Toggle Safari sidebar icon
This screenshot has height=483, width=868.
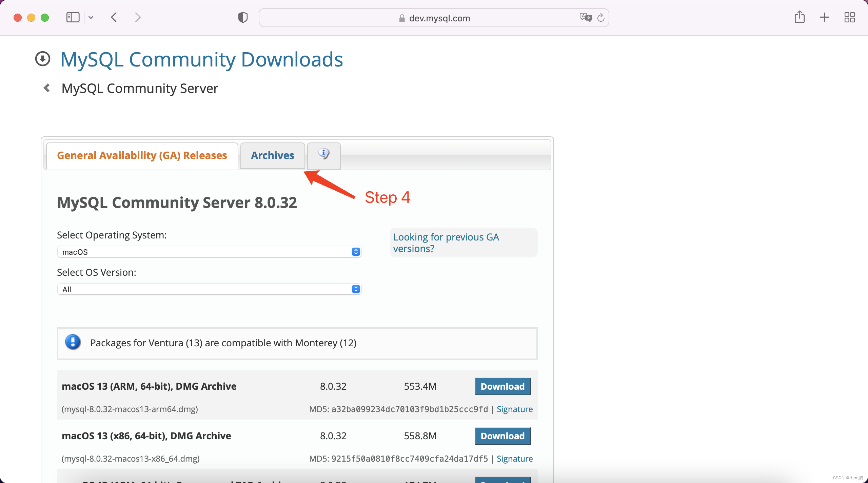pyautogui.click(x=73, y=17)
